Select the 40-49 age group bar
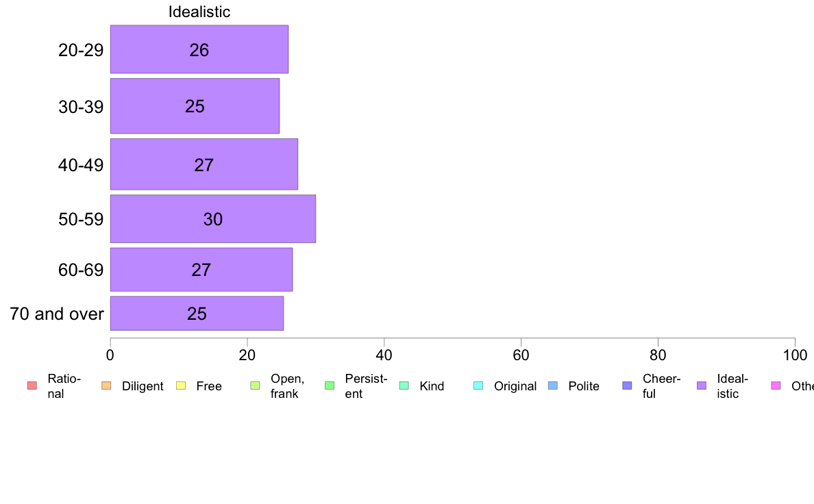Screen dimensions: 814x504 pos(204,164)
